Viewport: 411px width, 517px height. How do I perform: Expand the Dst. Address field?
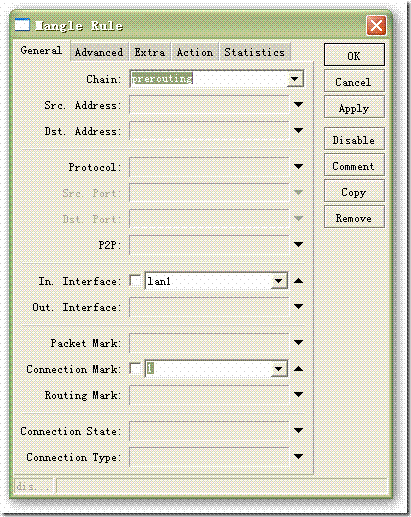click(298, 130)
